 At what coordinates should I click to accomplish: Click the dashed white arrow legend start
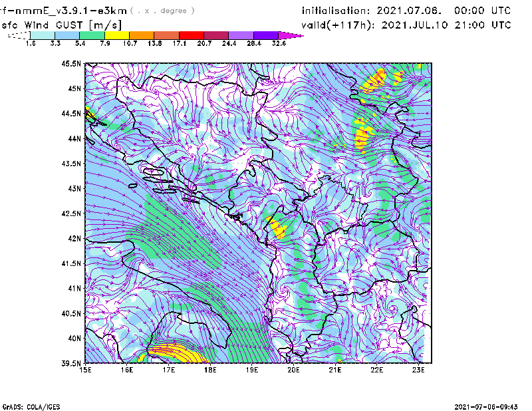19,35
